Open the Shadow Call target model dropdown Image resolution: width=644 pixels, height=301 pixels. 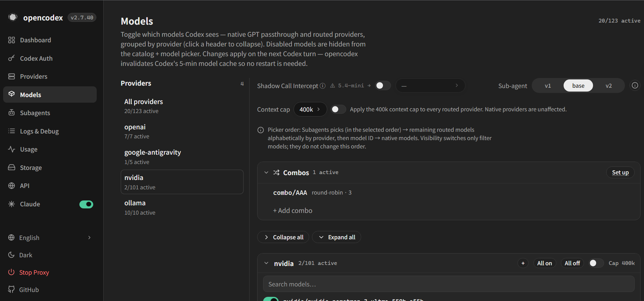pyautogui.click(x=430, y=86)
